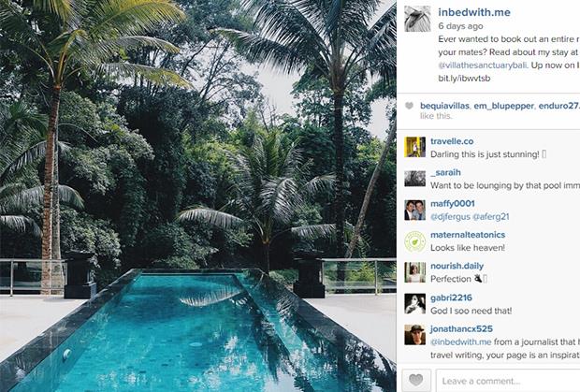Open maternalteatonics logo avatar
580x392 pixels.
click(x=414, y=241)
